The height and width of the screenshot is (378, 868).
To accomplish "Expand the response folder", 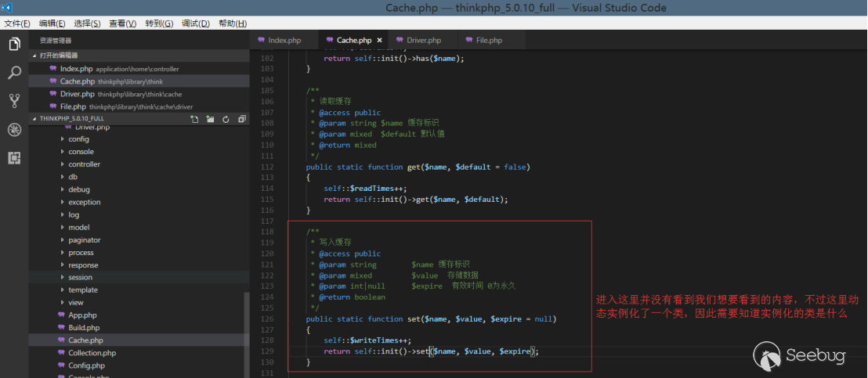I will 139,265.
